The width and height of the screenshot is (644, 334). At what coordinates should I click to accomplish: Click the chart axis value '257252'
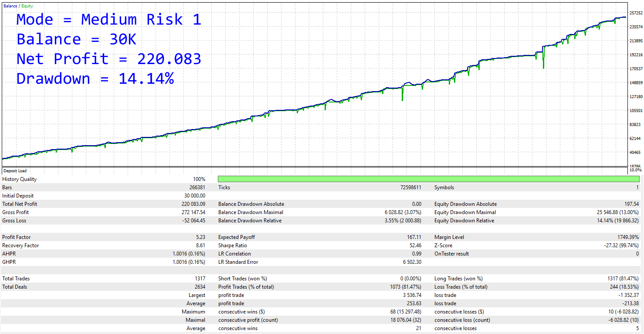pos(636,13)
